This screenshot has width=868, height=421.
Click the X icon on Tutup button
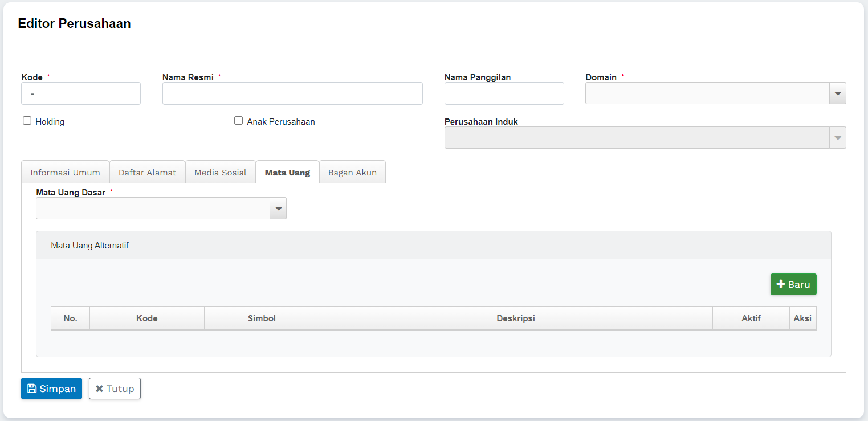click(99, 389)
